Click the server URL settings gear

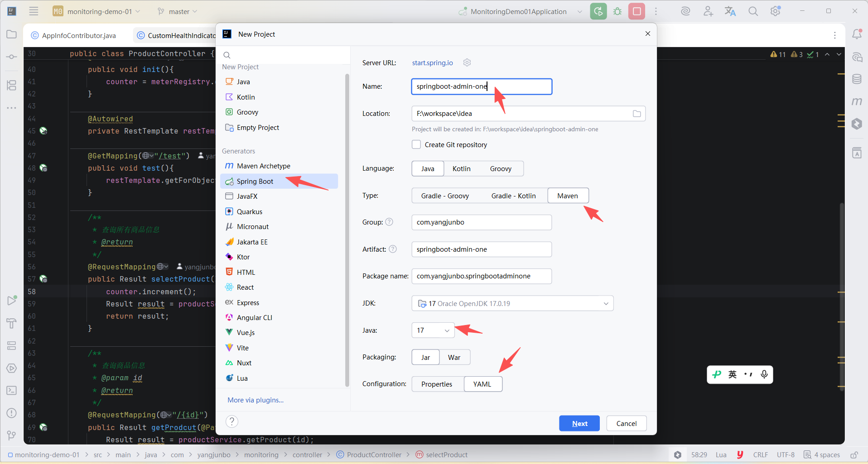coord(467,62)
